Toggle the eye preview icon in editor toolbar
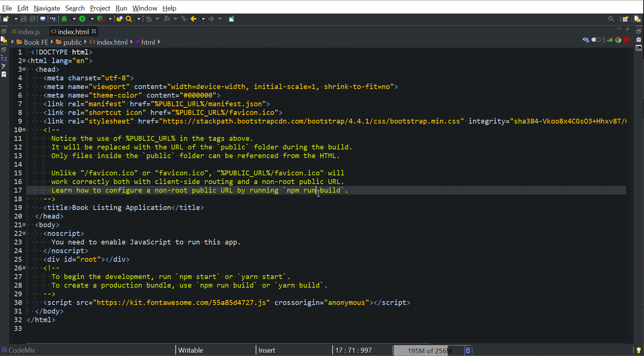The image size is (644, 356). point(585,40)
